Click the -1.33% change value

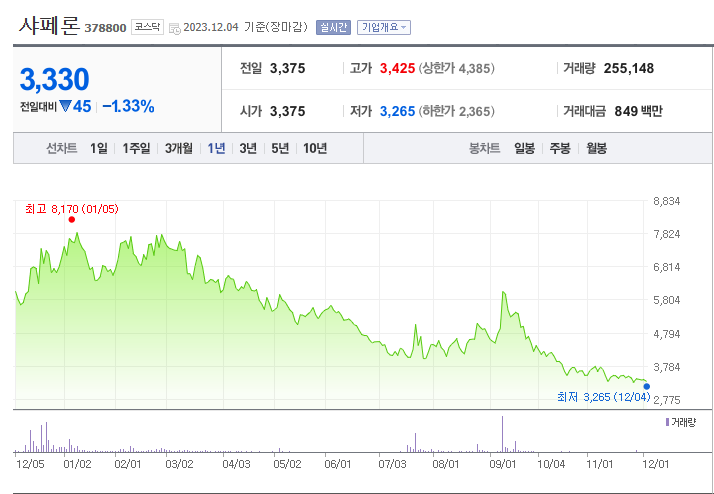coord(128,107)
